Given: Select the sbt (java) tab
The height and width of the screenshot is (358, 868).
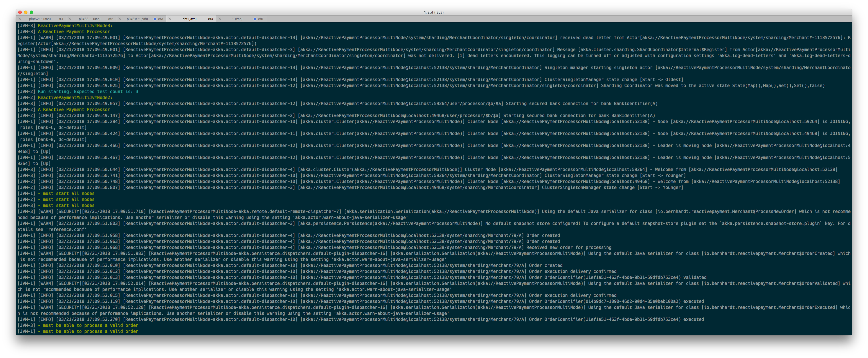Looking at the screenshot, I should 189,19.
